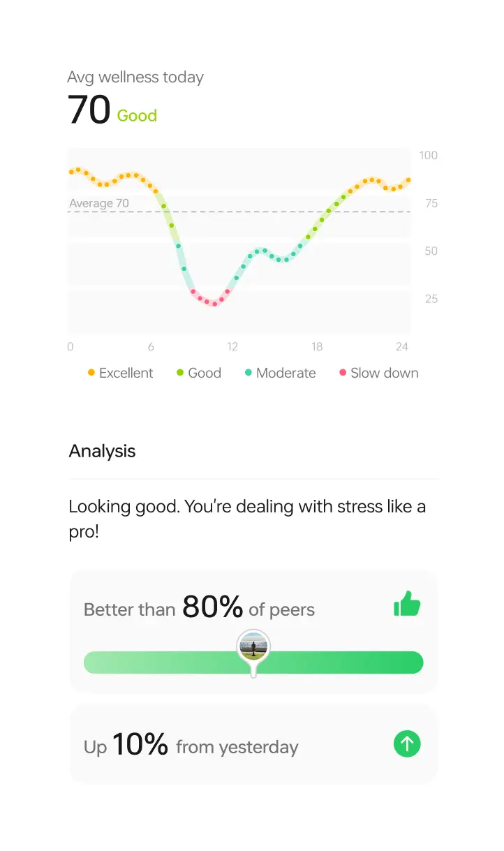504x851 pixels.
Task: Open the Up 10% from yesterday card
Action: [253, 744]
